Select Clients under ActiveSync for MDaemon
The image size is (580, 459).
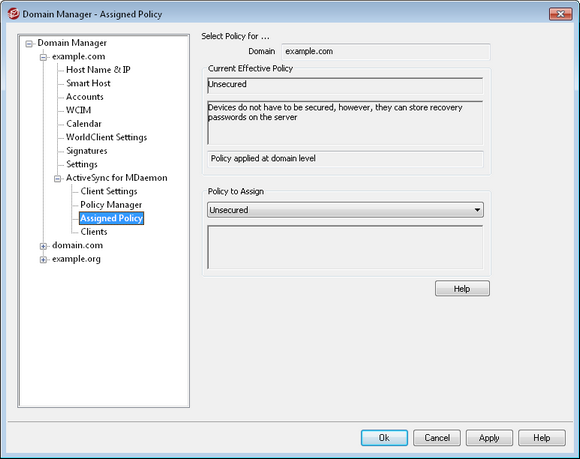[x=94, y=232]
